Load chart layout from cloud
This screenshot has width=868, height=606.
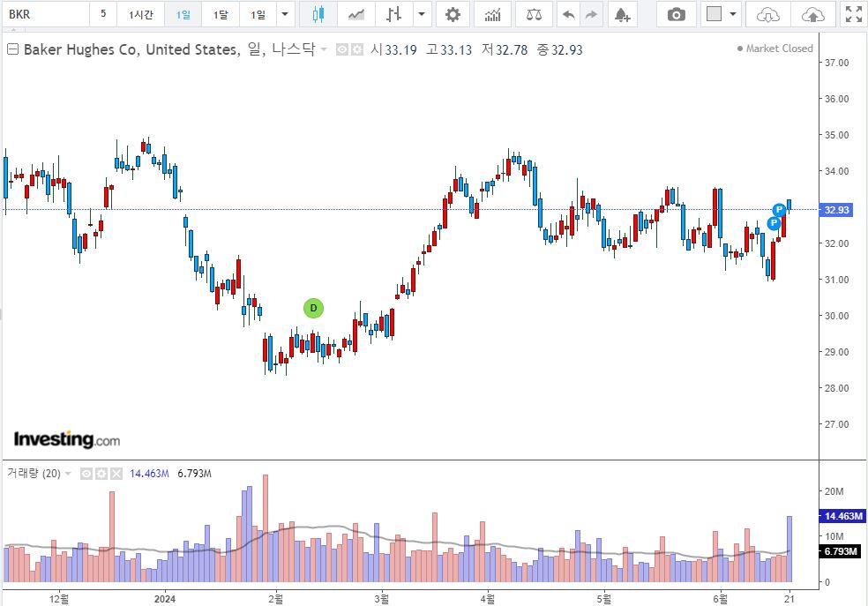pos(768,14)
